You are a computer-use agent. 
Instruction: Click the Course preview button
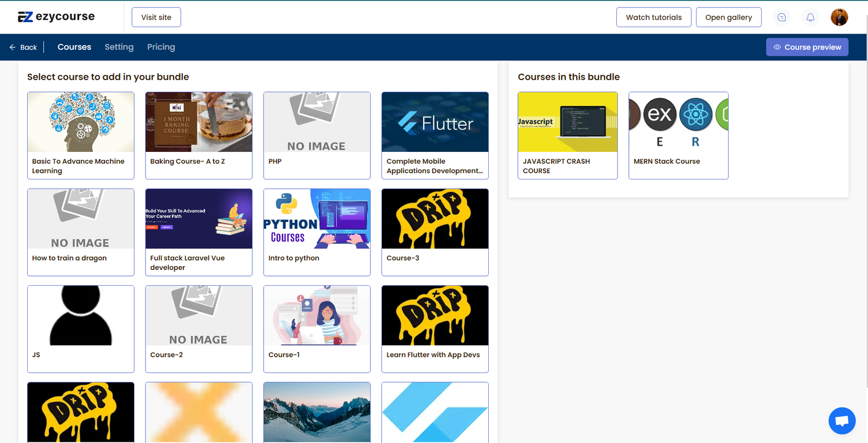[807, 47]
